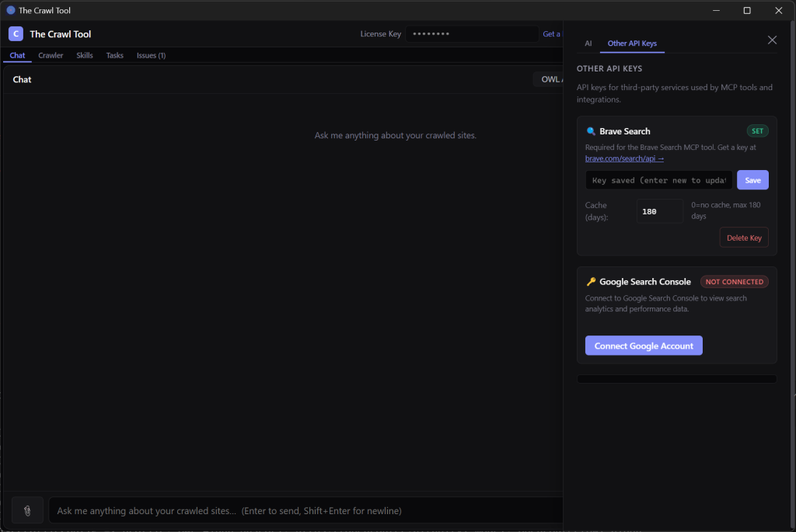Open the brave.com/search/api link
The width and height of the screenshot is (796, 532).
pyautogui.click(x=624, y=158)
